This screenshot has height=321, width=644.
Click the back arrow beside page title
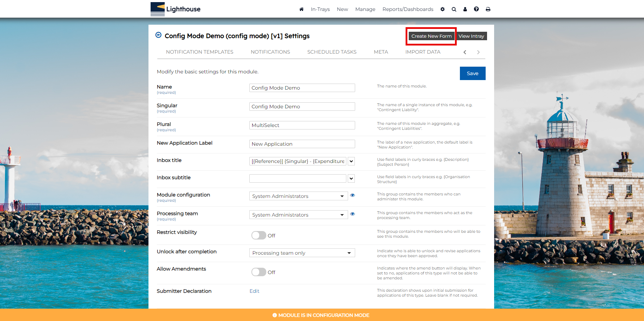pyautogui.click(x=159, y=35)
